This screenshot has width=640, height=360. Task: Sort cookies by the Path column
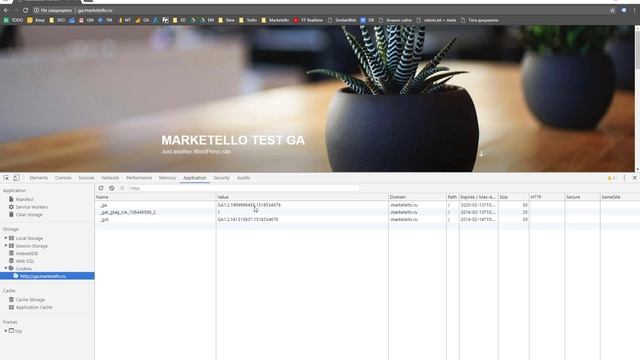(x=453, y=197)
